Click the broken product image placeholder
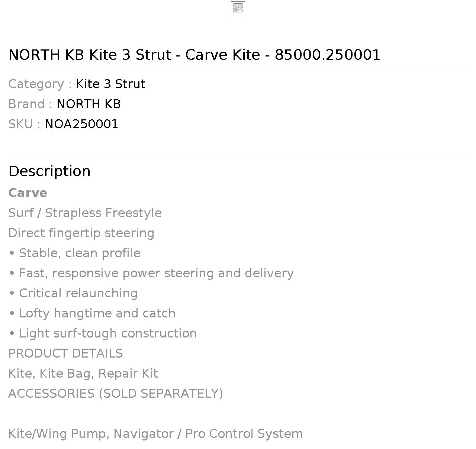This screenshot has height=449, width=476. point(238,8)
